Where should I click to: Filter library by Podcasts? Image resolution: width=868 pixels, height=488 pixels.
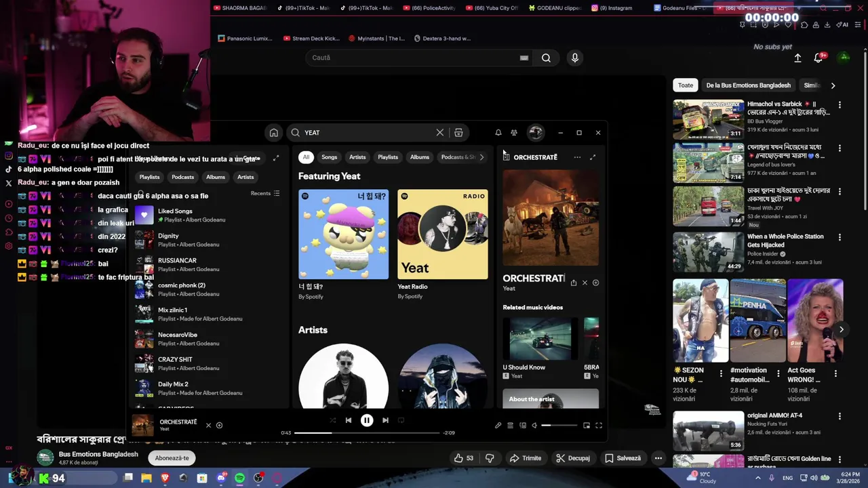[182, 177]
